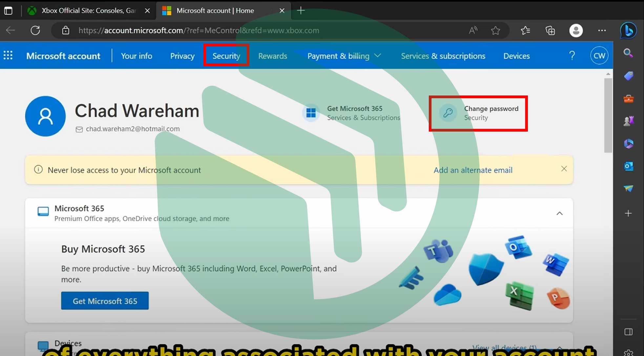The image size is (644, 356).
Task: Open the browser profile avatar
Action: click(x=576, y=31)
